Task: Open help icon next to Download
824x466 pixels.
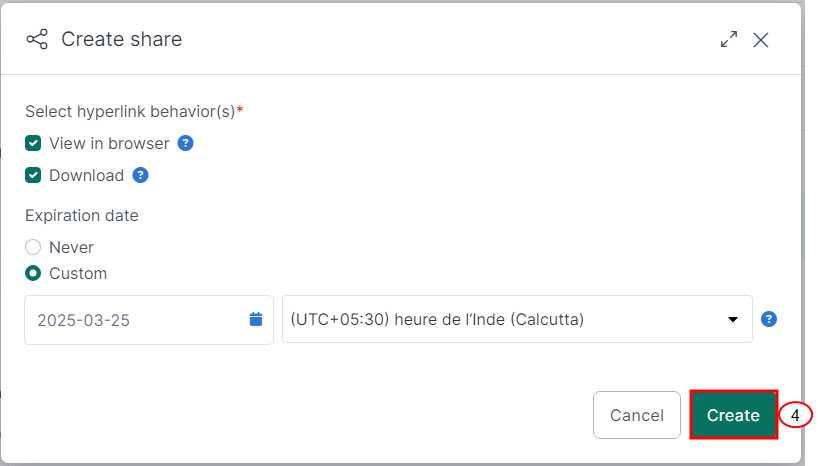Action: click(140, 175)
